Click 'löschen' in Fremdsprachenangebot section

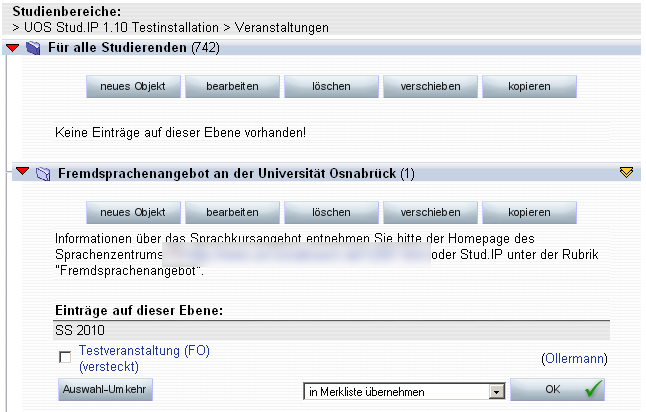coord(331,213)
